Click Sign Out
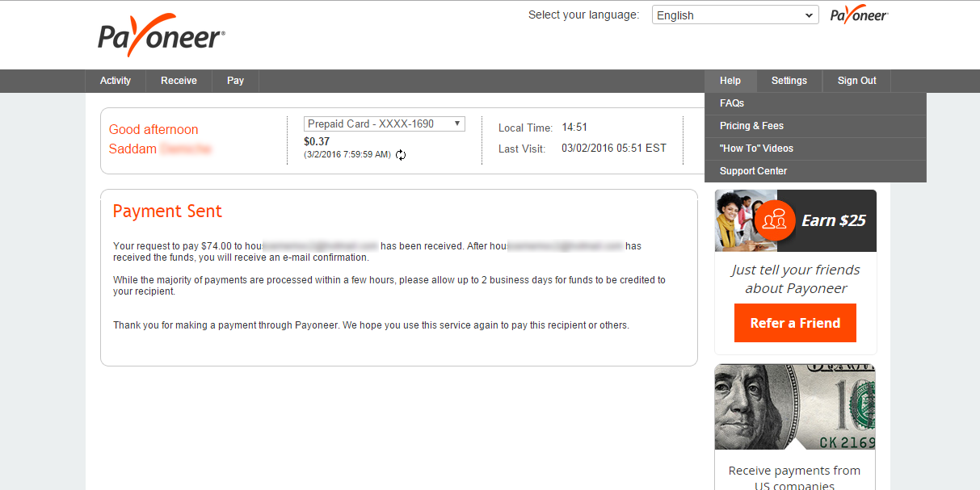This screenshot has width=980, height=490. [x=857, y=81]
